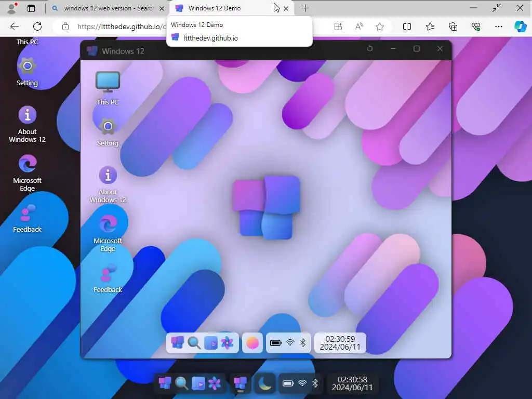Select running Windows 12 app on outer taskbar
The width and height of the screenshot is (532, 399).
pos(240,383)
